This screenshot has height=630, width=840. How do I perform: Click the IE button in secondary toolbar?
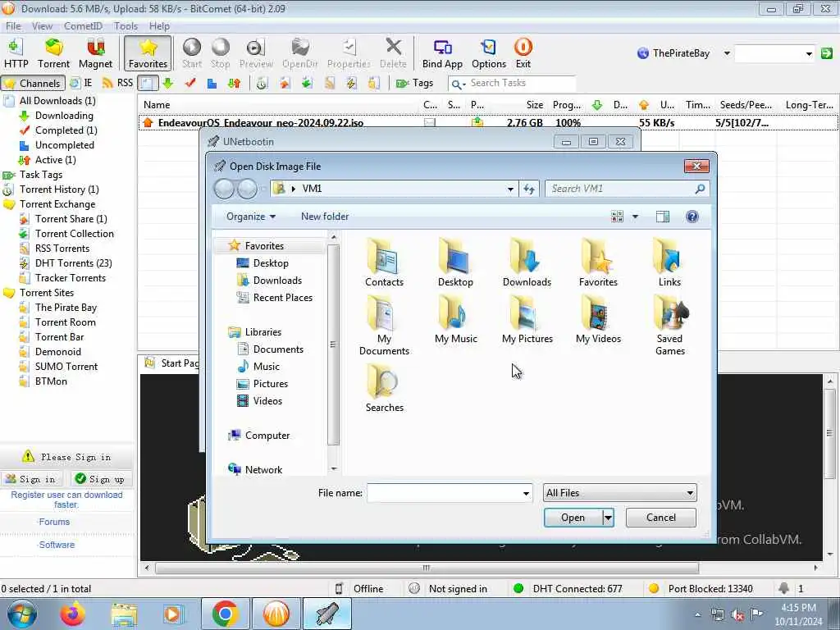click(81, 83)
